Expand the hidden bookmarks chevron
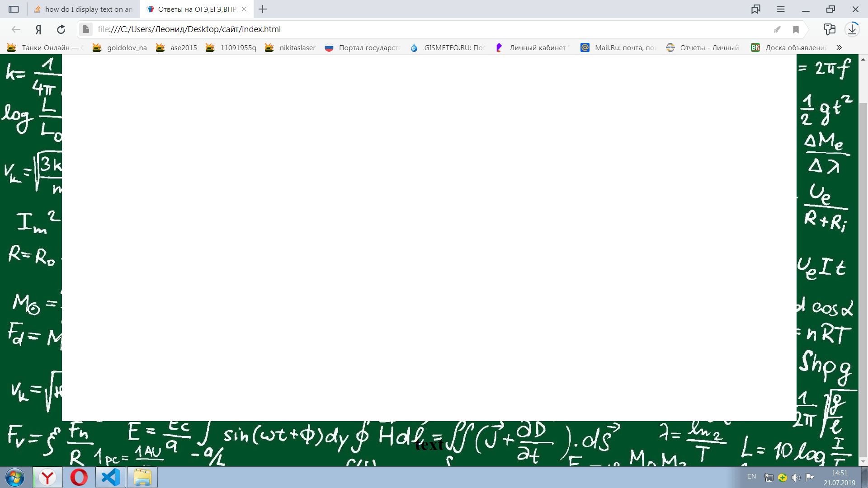 coord(839,47)
